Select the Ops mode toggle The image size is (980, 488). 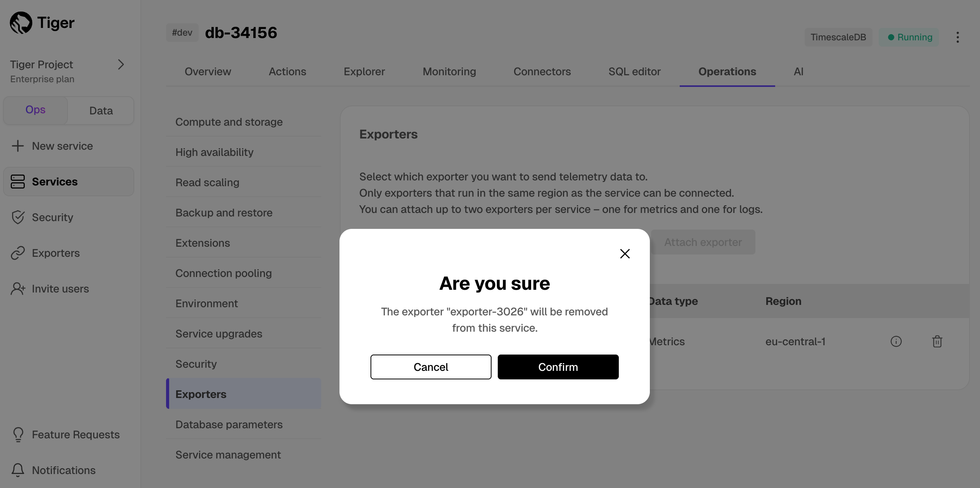tap(35, 110)
